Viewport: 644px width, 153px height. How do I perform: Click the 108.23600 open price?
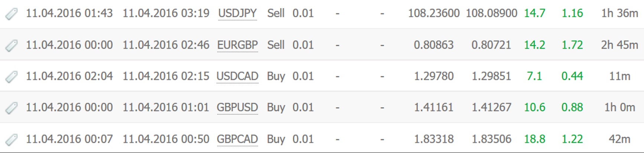434,13
